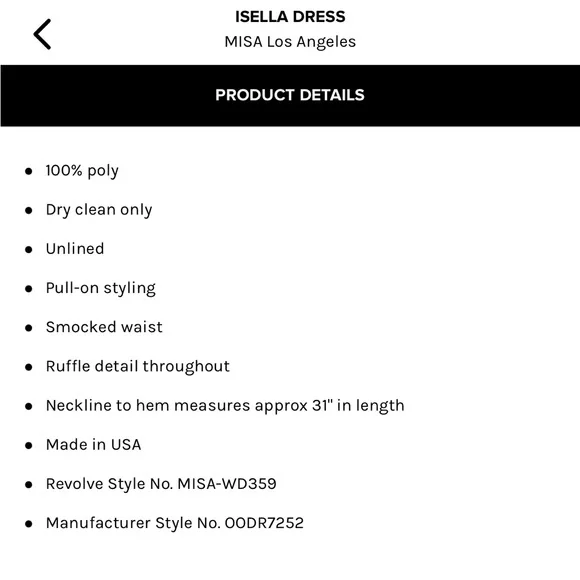
Task: Select the Unlined detail item
Action: coord(75,249)
